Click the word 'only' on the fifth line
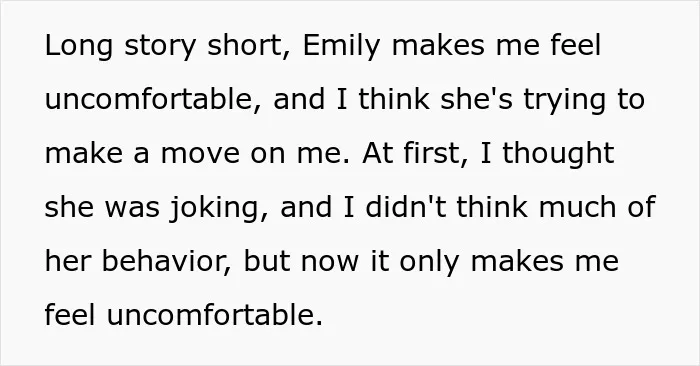Image resolution: width=700 pixels, height=366 pixels. [x=429, y=263]
